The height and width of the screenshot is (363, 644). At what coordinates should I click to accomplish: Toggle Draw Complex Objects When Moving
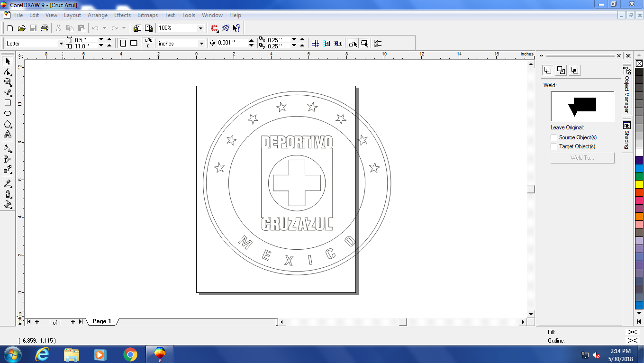pos(353,43)
